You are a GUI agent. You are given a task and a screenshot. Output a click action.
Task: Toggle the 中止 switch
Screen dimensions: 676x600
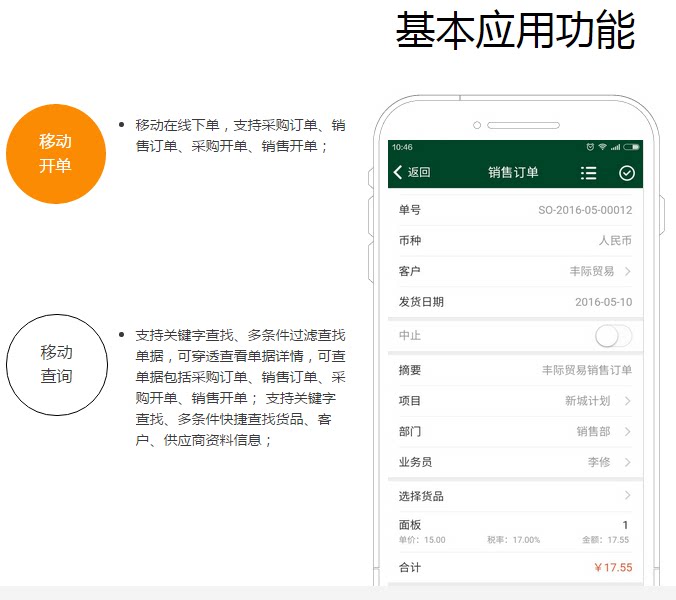click(613, 336)
